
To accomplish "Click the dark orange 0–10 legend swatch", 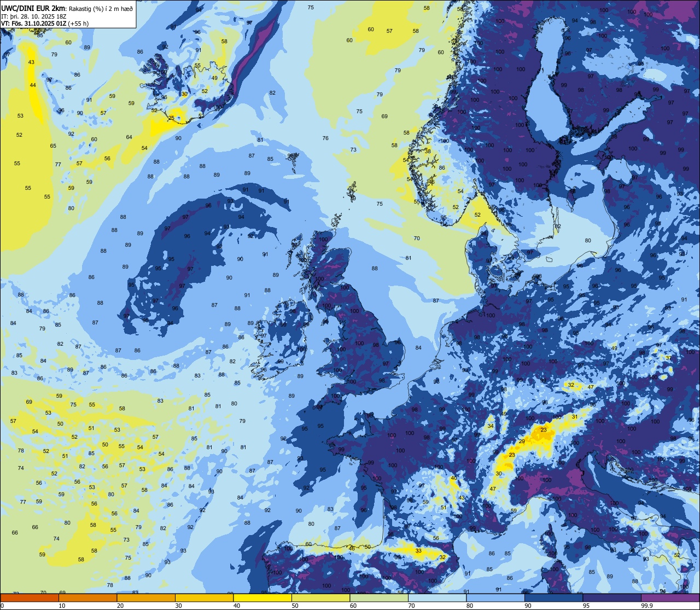I will (30, 597).
